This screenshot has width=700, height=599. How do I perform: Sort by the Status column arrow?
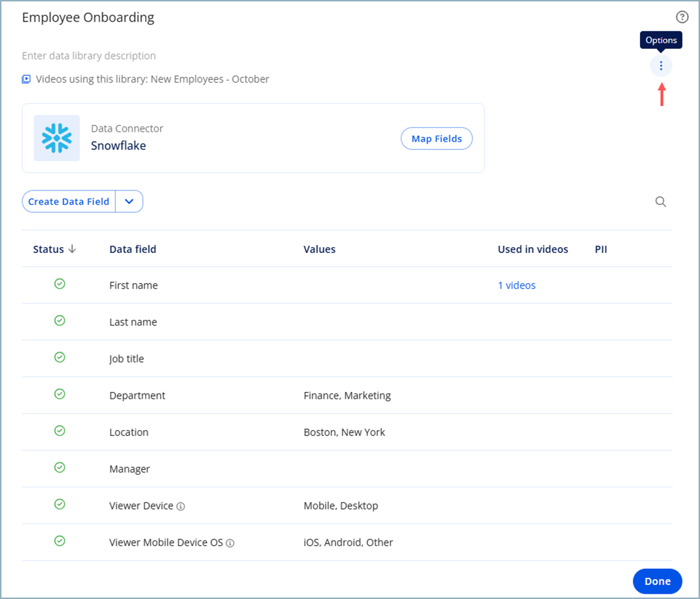(72, 249)
